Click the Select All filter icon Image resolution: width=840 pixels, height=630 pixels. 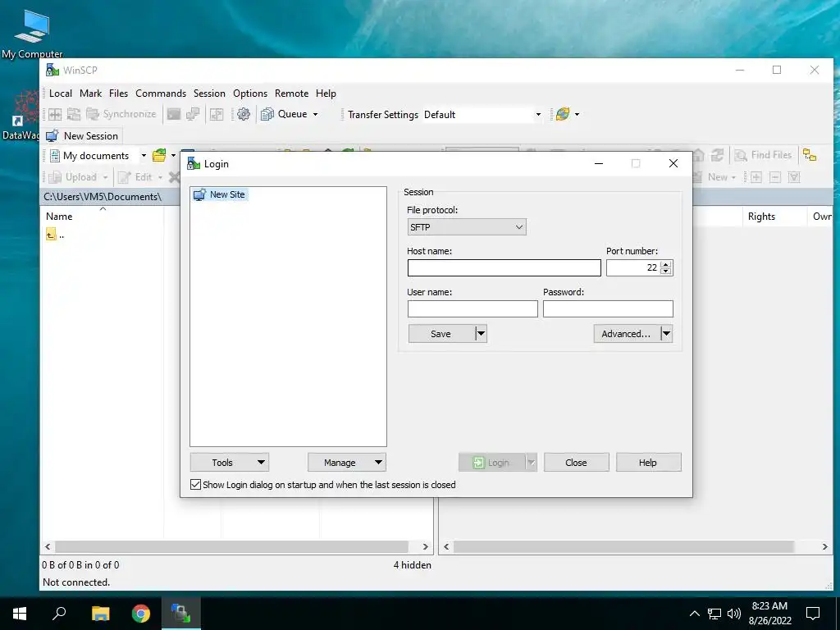click(x=794, y=177)
